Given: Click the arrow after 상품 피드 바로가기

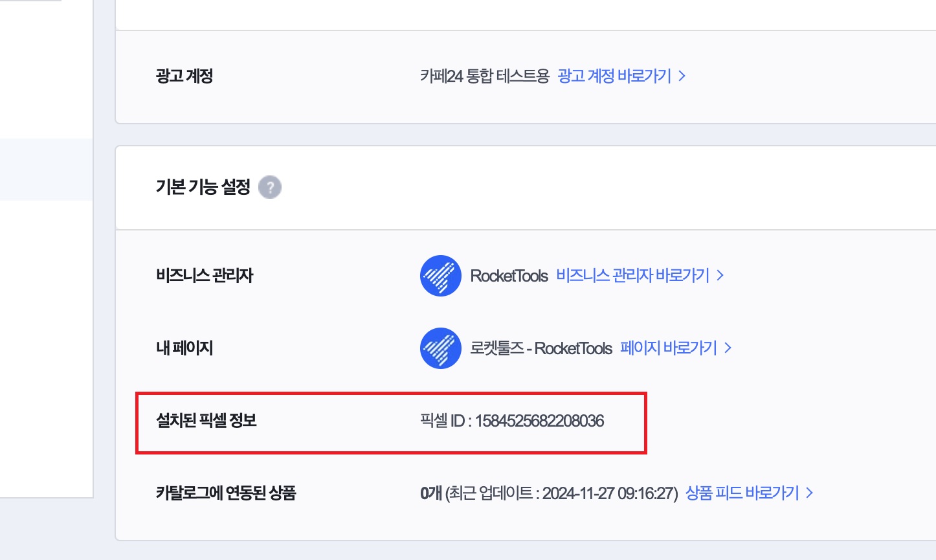Looking at the screenshot, I should pyautogui.click(x=810, y=493).
